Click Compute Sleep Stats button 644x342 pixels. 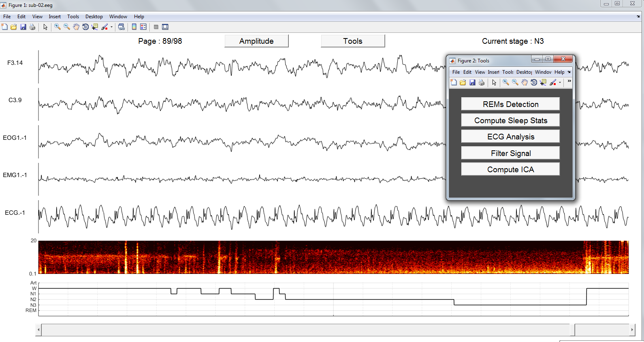tap(510, 120)
